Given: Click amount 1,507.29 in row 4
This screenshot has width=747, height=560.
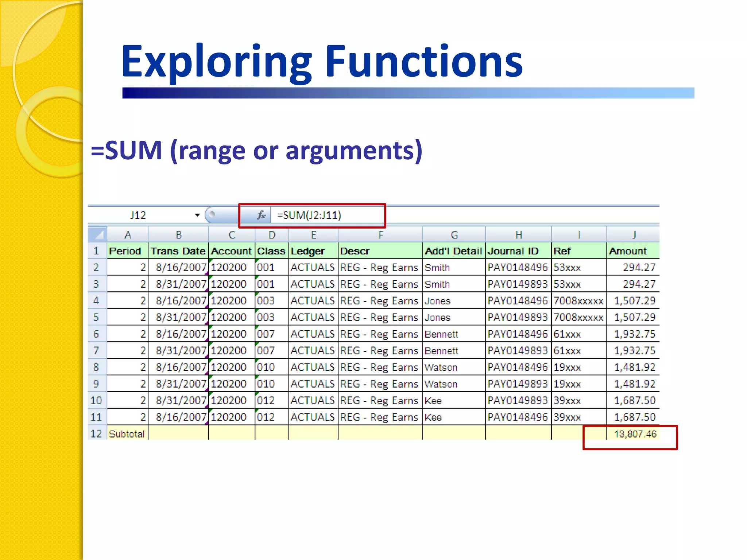Looking at the screenshot, I should tap(633, 301).
